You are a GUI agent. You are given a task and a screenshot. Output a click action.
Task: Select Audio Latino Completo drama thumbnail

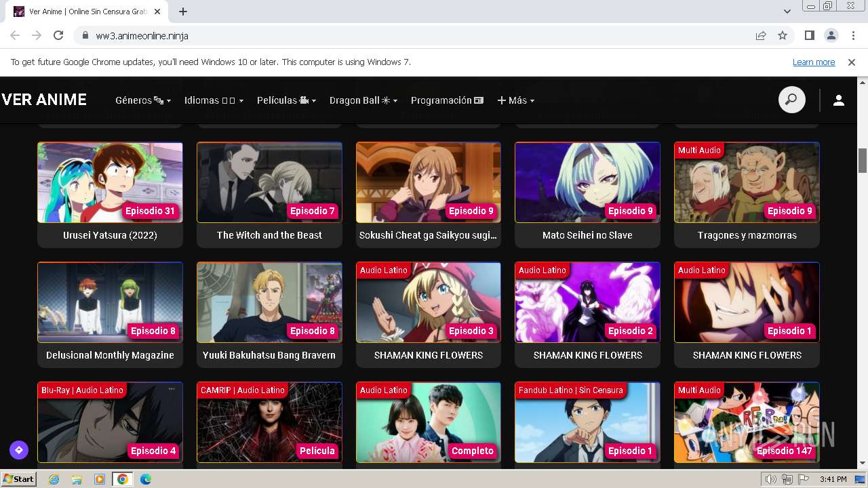(429, 422)
